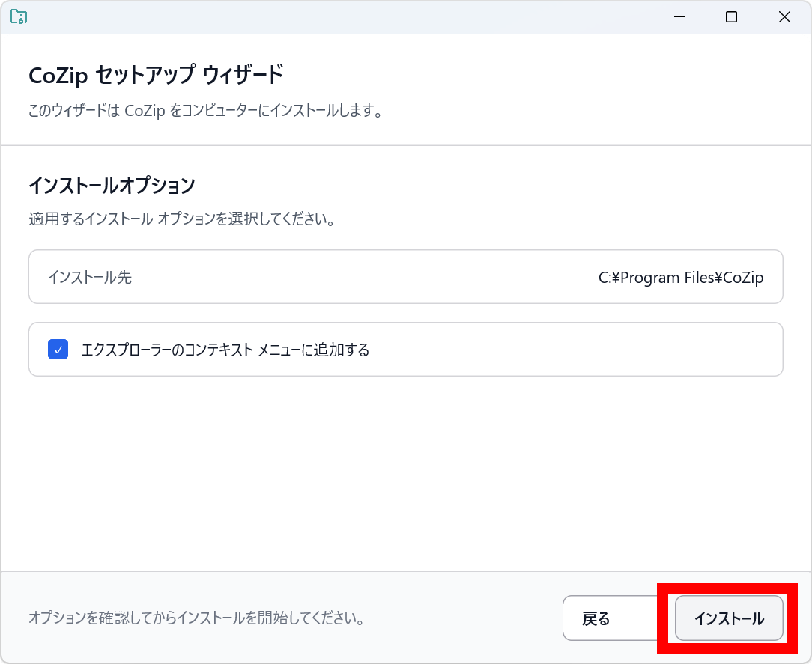
Task: Click the CoZip app icon in title bar
Action: (19, 17)
